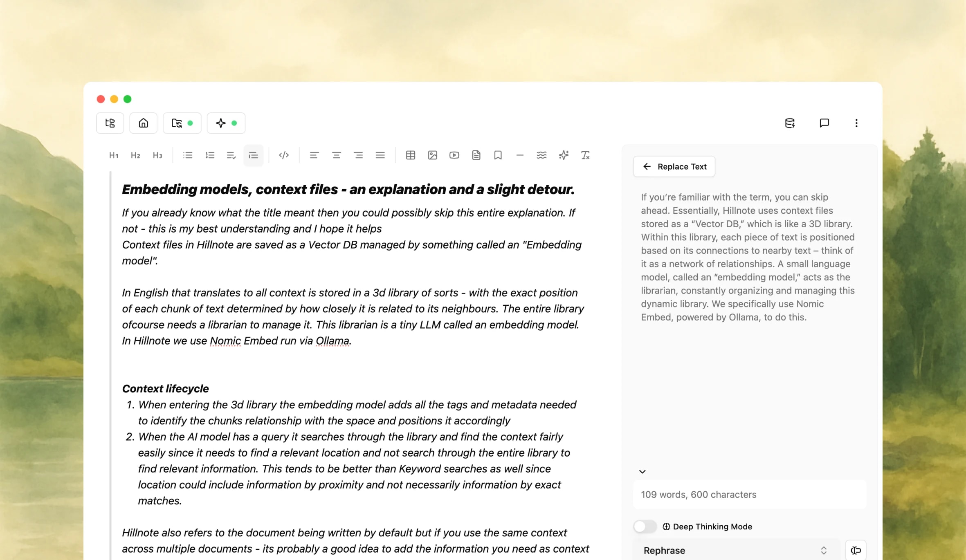This screenshot has height=560, width=966.
Task: Insert a bullet list
Action: pyautogui.click(x=188, y=155)
